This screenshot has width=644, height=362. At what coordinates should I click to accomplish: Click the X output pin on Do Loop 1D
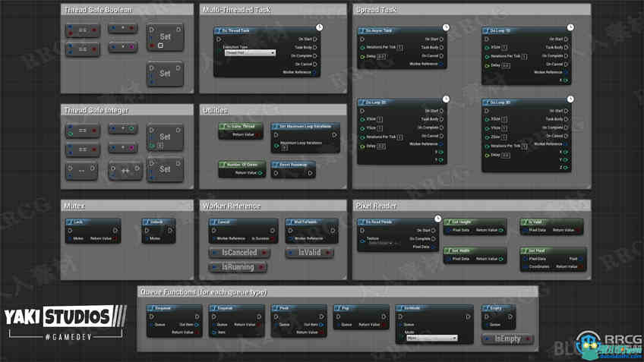pyautogui.click(x=566, y=80)
